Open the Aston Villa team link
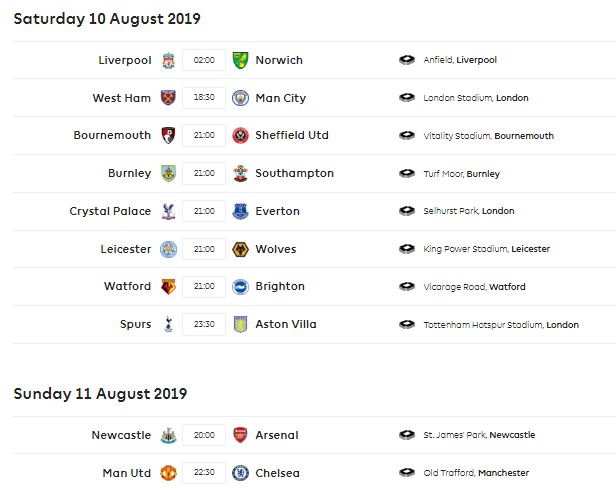The image size is (616, 490). click(286, 324)
